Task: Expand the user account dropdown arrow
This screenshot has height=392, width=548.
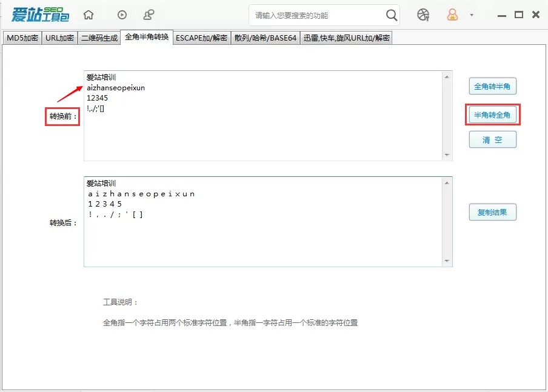Action: click(x=472, y=15)
